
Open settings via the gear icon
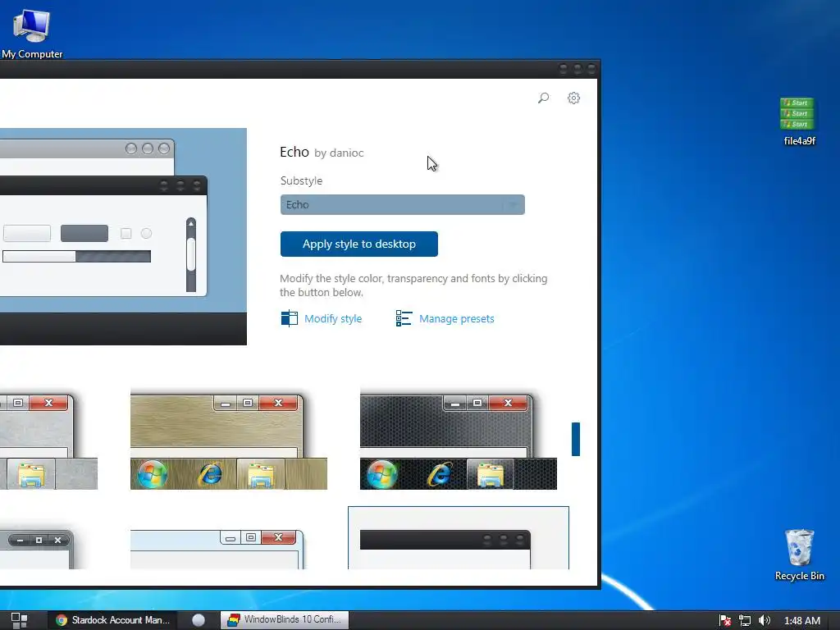click(x=573, y=98)
